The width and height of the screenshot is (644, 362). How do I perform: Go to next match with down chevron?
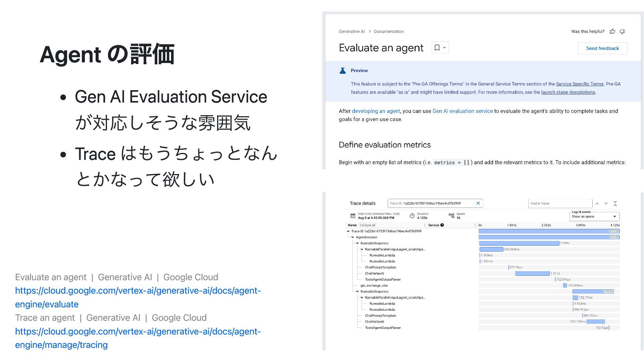click(x=606, y=203)
